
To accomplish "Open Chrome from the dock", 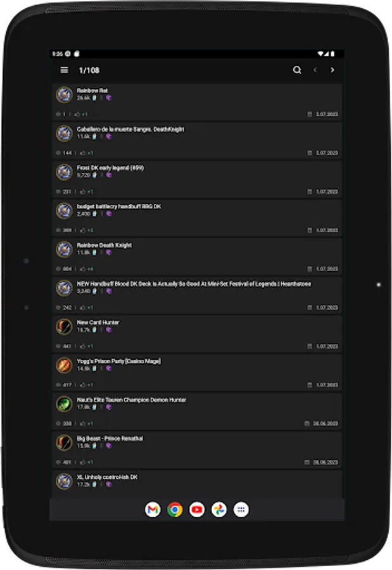I will [174, 509].
